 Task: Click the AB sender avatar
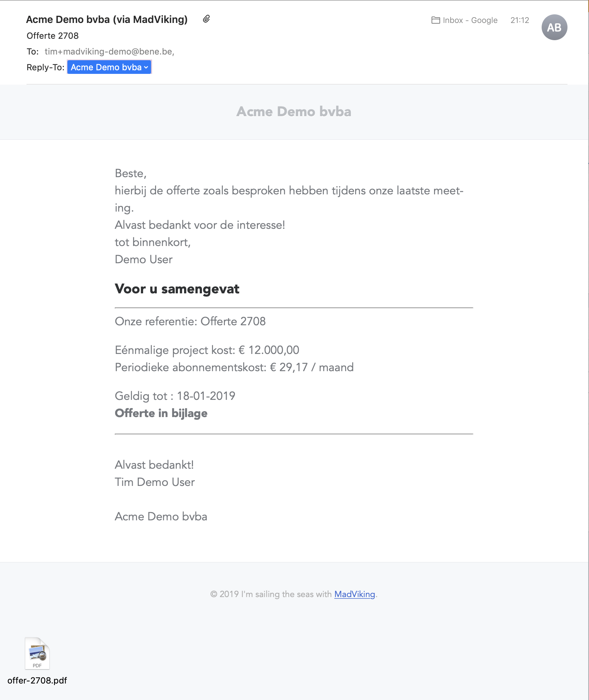point(554,27)
